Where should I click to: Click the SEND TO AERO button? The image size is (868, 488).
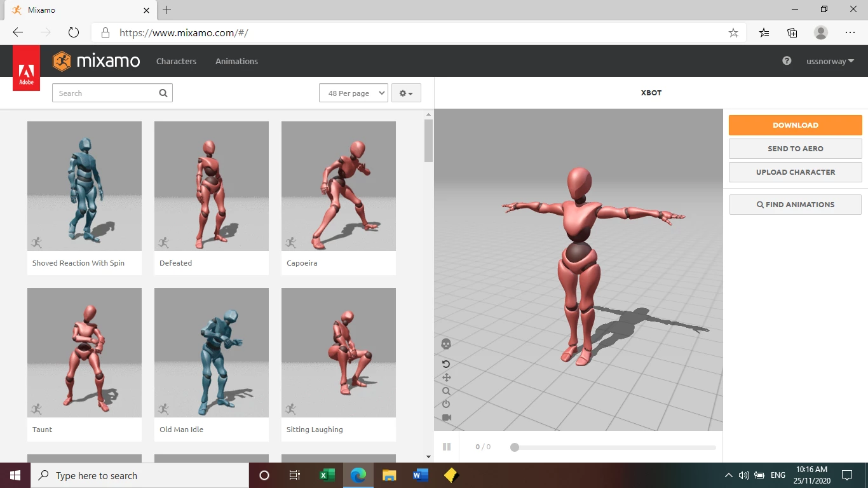(x=795, y=149)
